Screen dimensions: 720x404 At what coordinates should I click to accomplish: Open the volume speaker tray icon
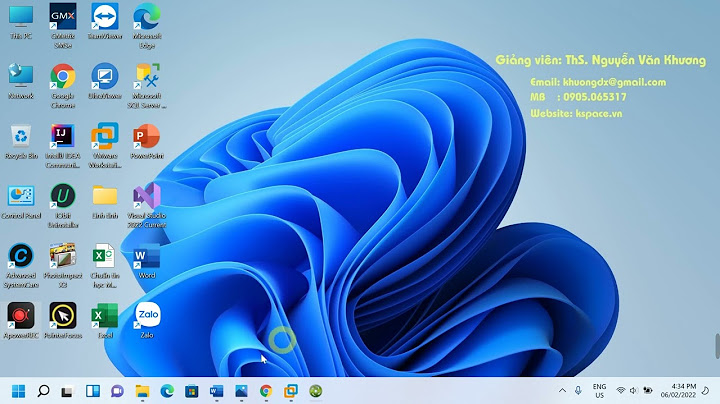coord(634,391)
